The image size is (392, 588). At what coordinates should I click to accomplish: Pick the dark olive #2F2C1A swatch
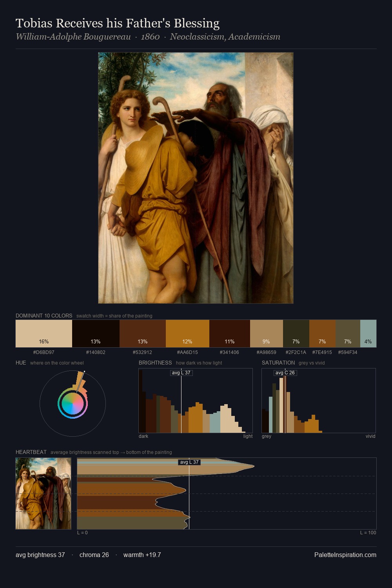tap(296, 334)
